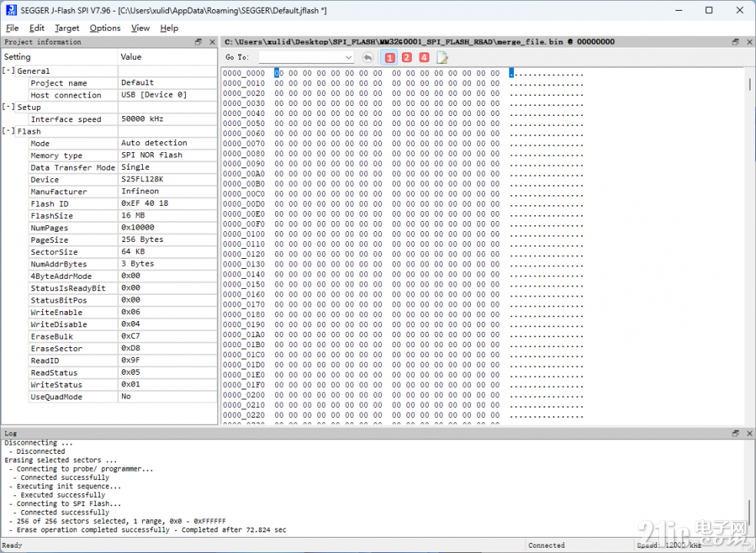Click the go back arrow icon
This screenshot has width=756, height=553.
pos(367,58)
